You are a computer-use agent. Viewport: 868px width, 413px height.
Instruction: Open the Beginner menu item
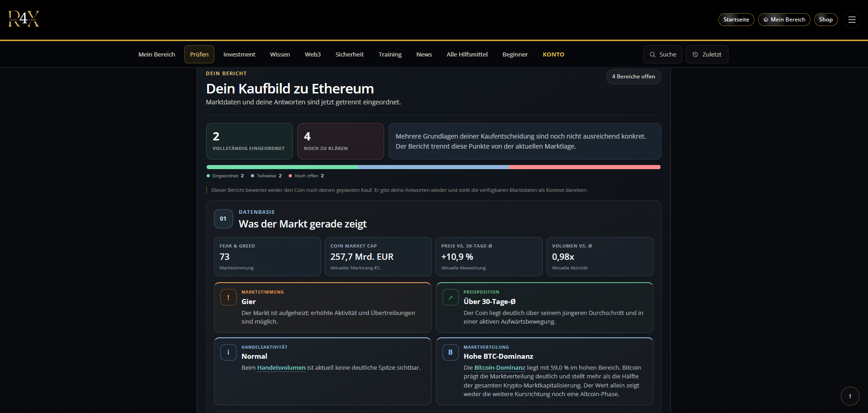(x=515, y=54)
